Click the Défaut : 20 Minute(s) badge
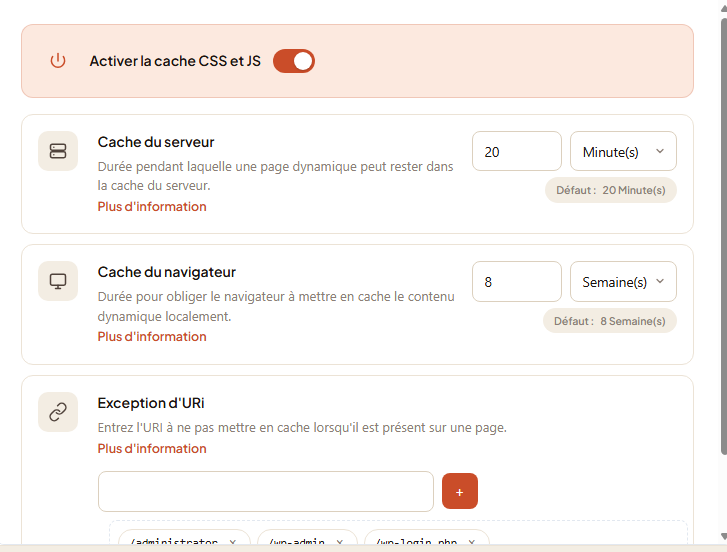This screenshot has height=552, width=727. pos(611,190)
